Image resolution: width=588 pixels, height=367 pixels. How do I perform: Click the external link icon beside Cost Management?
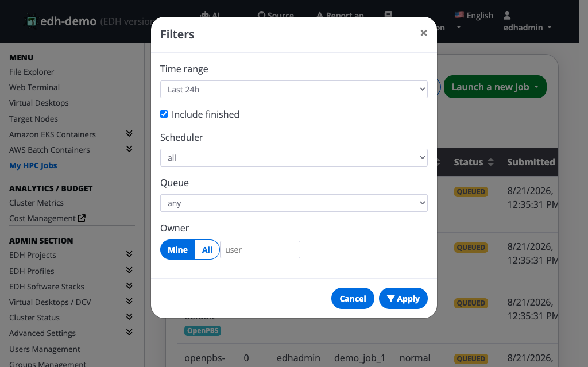(x=82, y=218)
